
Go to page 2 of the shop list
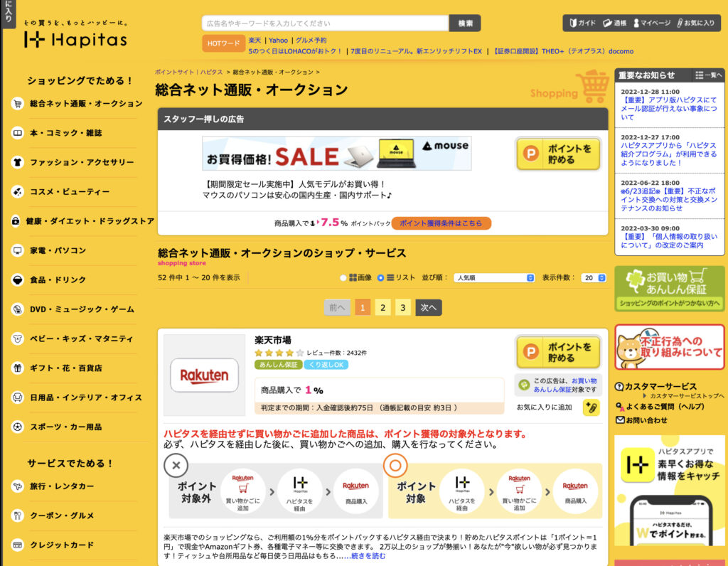(382, 307)
